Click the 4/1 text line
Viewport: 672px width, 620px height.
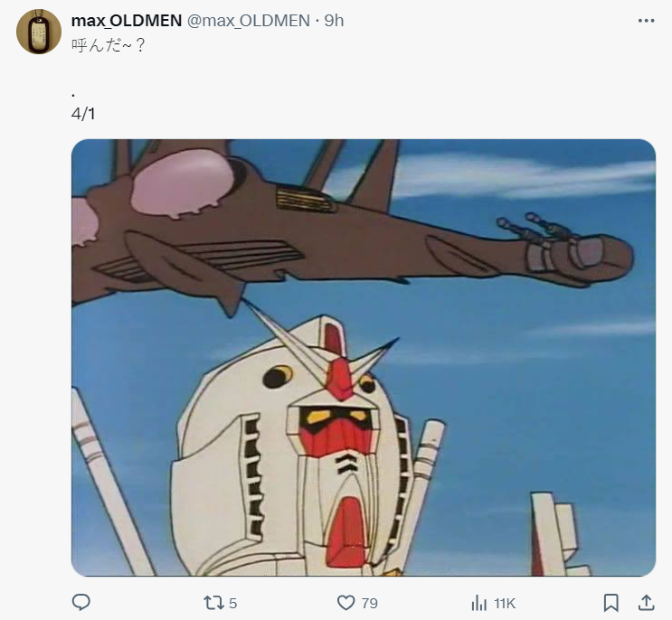tap(82, 116)
